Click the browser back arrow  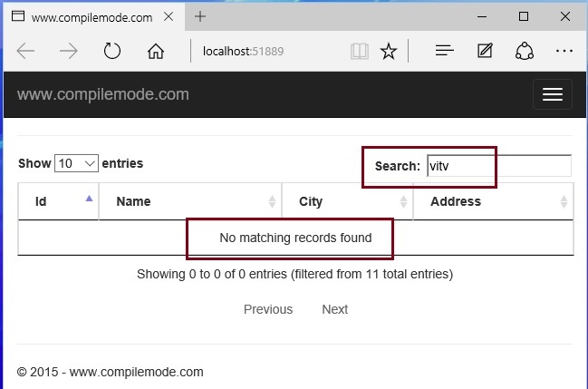(25, 51)
